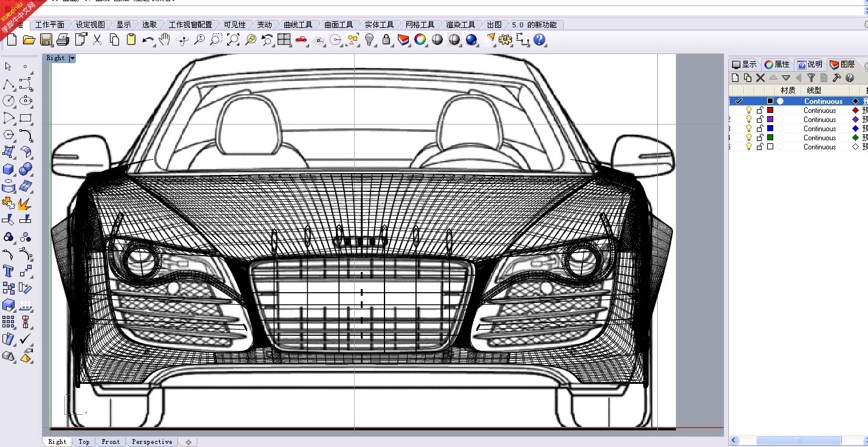Change the green layer color swatch
Image resolution: width=868 pixels, height=447 pixels.
tap(770, 138)
